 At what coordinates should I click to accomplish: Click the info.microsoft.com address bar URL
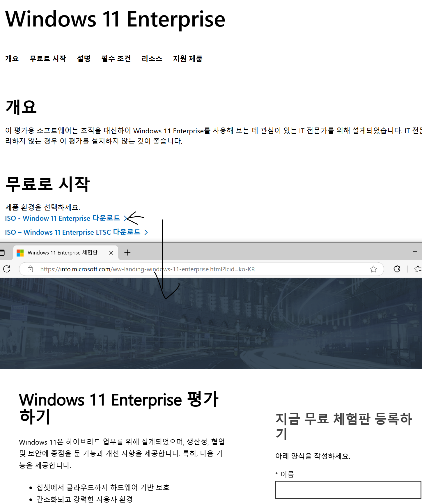[x=148, y=269]
